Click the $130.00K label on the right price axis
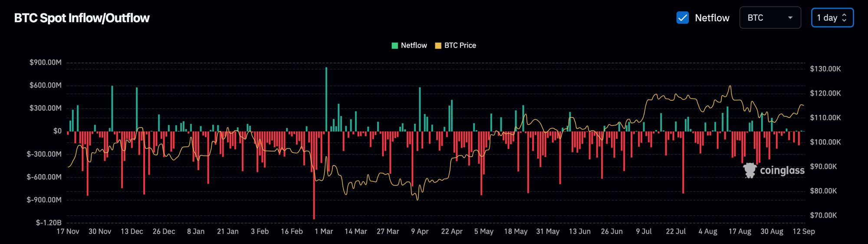Image resolution: width=868 pixels, height=244 pixels. pos(825,69)
